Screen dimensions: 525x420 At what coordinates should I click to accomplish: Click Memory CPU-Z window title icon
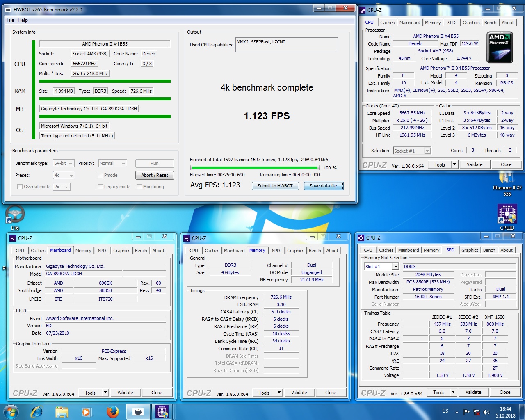click(x=187, y=238)
